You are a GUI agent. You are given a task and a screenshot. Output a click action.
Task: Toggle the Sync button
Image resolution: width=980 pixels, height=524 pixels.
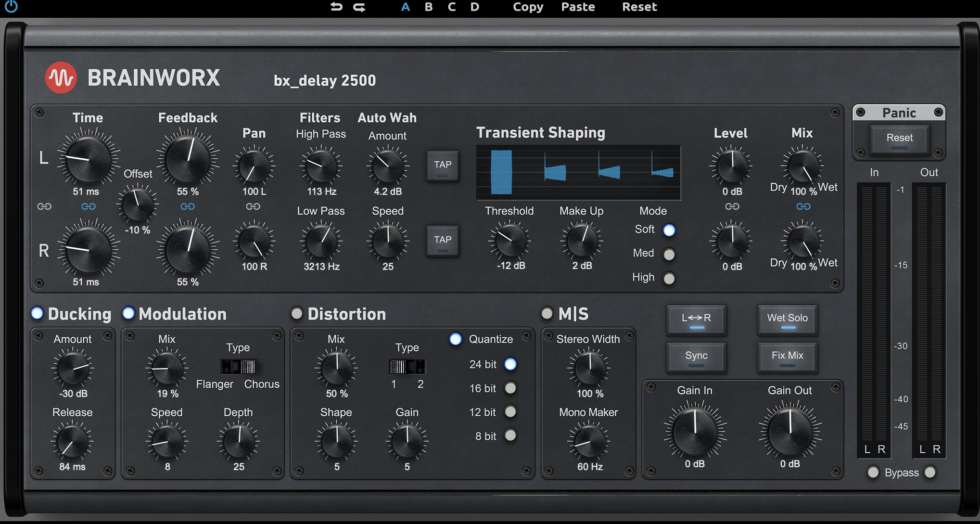[x=696, y=358]
